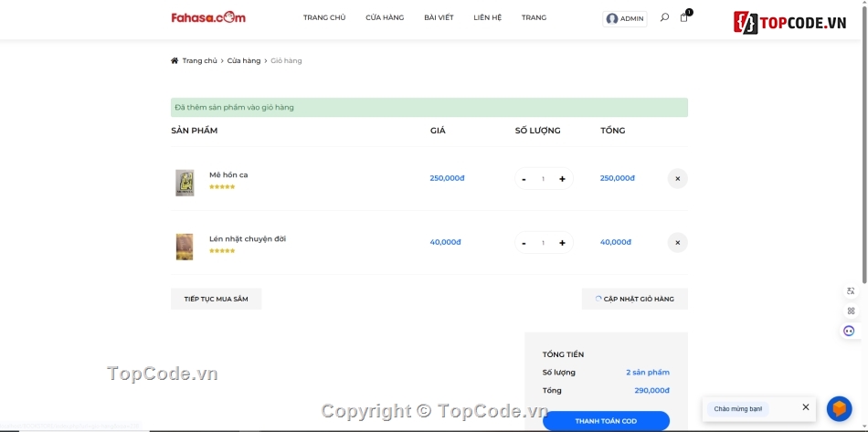The height and width of the screenshot is (432, 868).
Task: Decrease quantity of Lén nhặt chuyện đời
Action: (524, 243)
